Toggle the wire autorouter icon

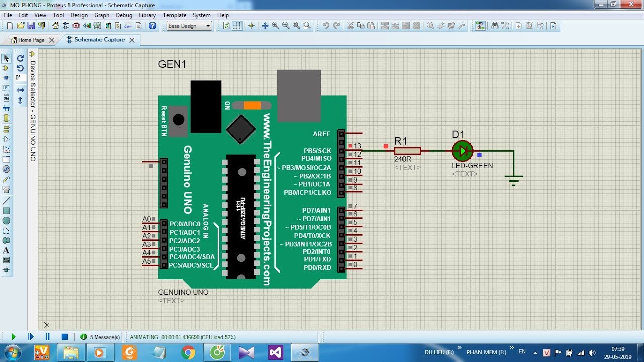click(x=480, y=26)
